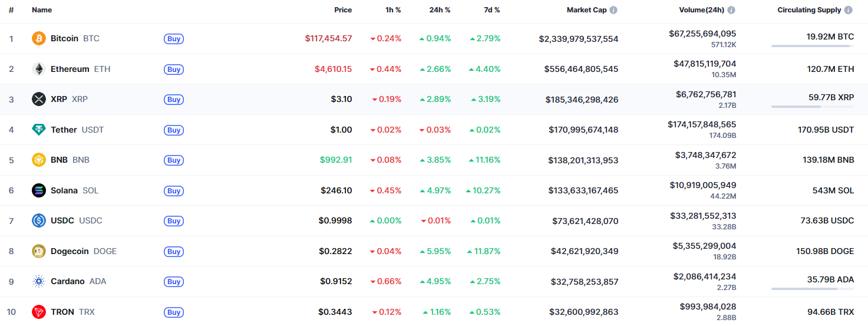The width and height of the screenshot is (868, 326).
Task: Open the USDC name link
Action: point(77,220)
